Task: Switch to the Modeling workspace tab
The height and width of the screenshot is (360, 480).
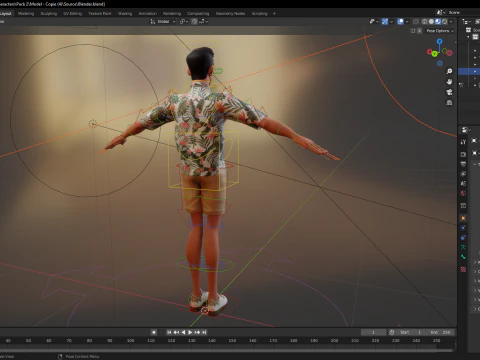Action: tap(26, 14)
